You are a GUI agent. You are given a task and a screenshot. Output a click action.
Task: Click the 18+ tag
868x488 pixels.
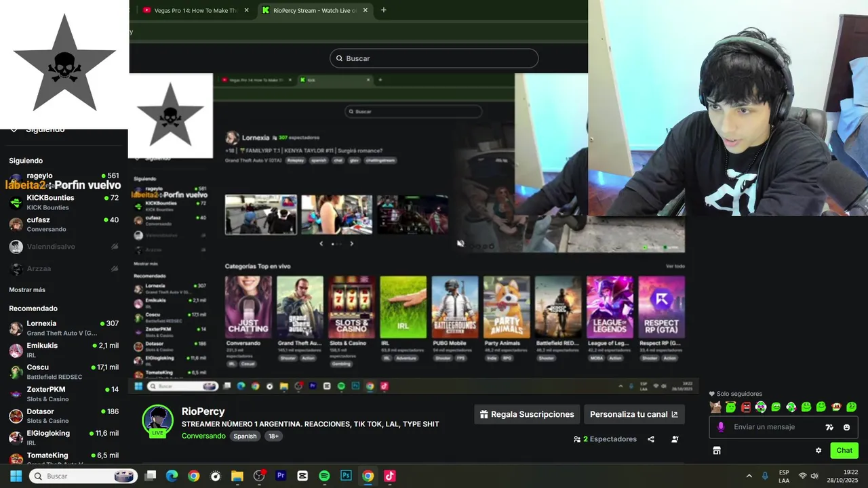click(x=273, y=436)
